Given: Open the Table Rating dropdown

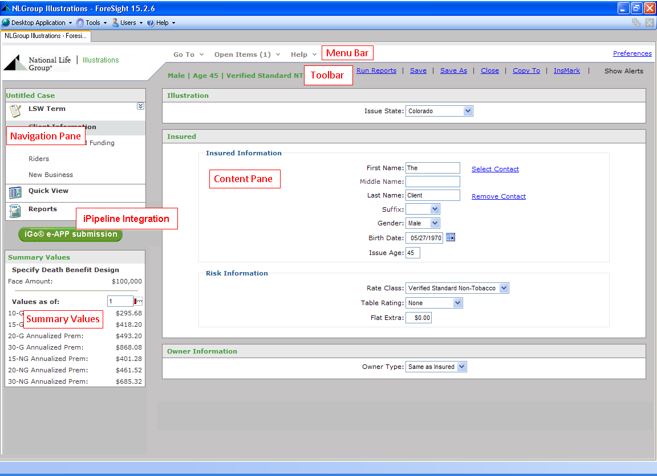Looking at the screenshot, I should [x=458, y=303].
